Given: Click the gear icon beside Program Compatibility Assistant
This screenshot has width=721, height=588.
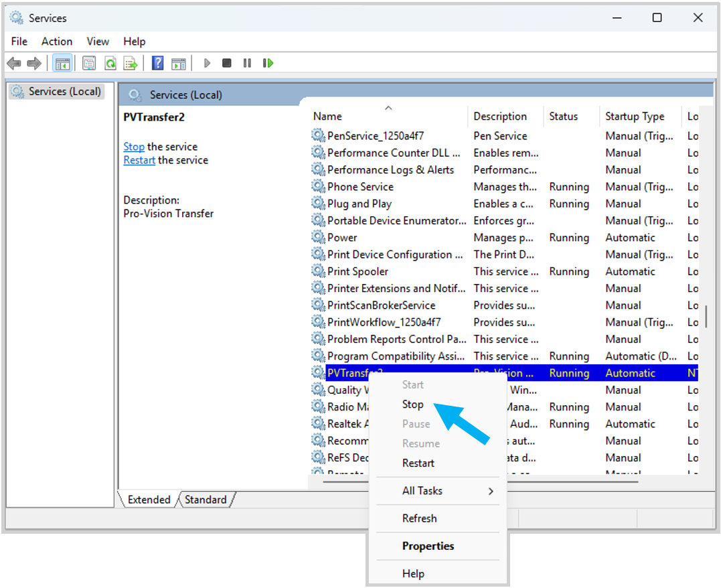Looking at the screenshot, I should 318,356.
